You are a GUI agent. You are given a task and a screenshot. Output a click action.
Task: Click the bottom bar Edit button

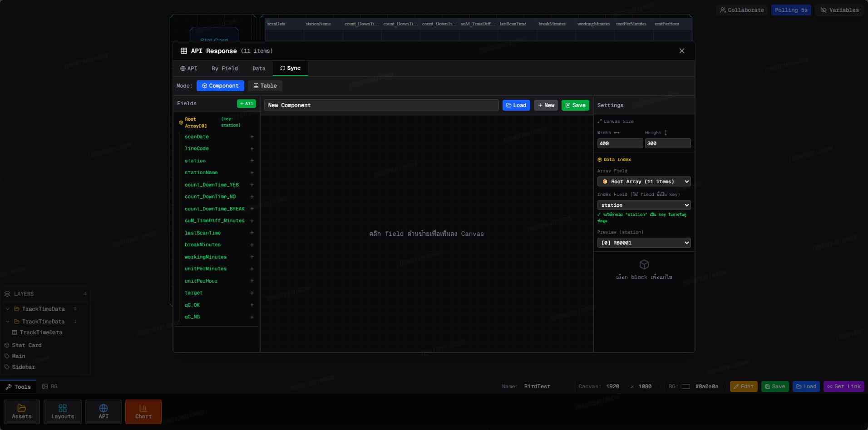click(x=744, y=386)
